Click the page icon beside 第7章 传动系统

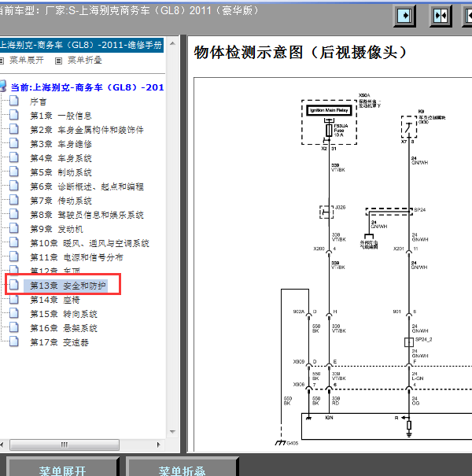click(14, 200)
